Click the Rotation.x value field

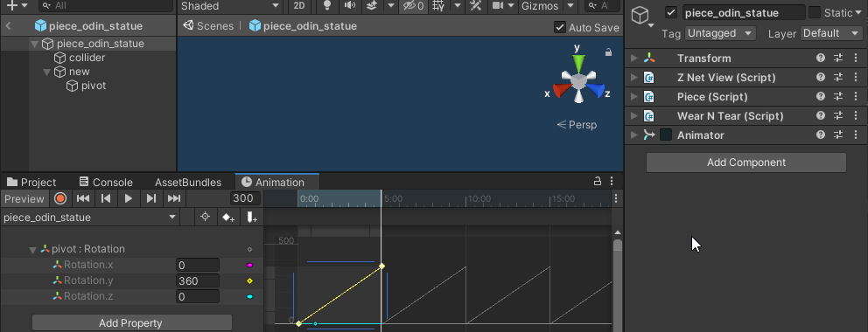pyautogui.click(x=198, y=265)
